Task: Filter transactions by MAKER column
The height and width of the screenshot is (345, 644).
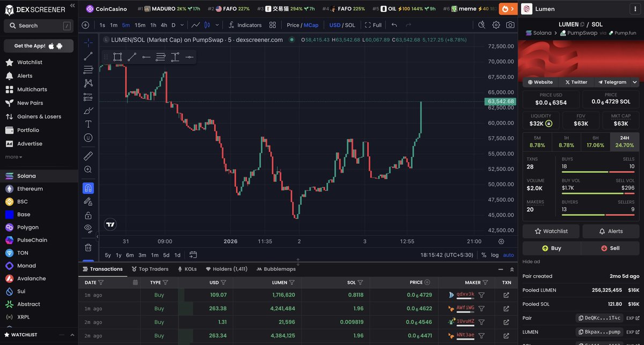Action: coord(485,282)
